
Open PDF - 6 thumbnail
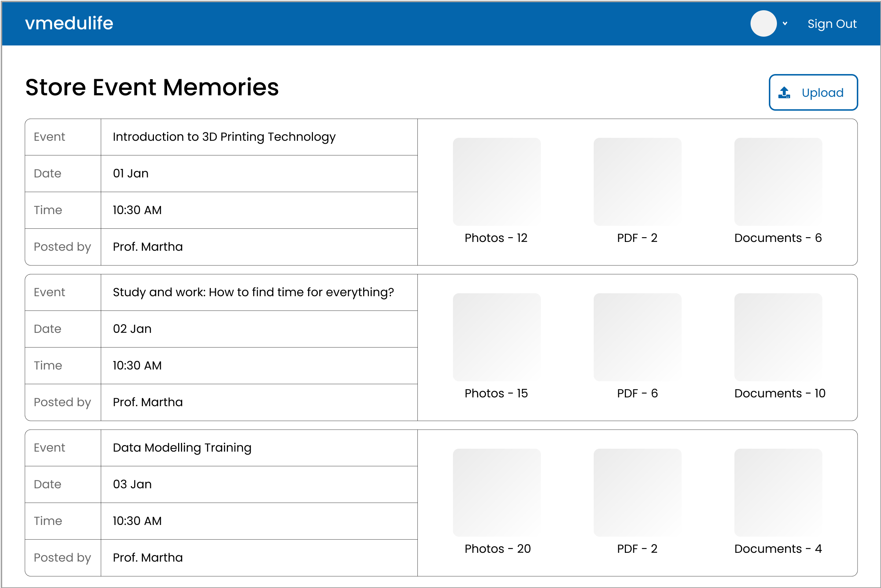[637, 337]
